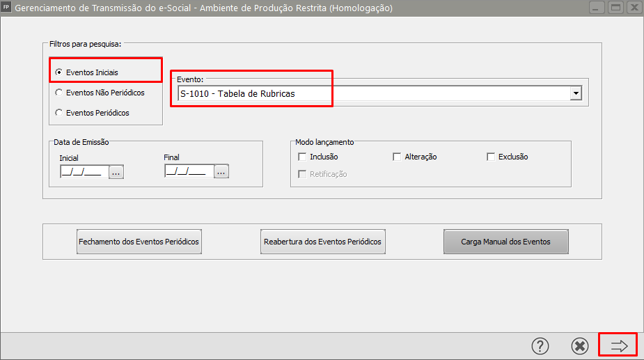Click the help question mark icon
This screenshot has width=644, height=360.
[x=540, y=345]
